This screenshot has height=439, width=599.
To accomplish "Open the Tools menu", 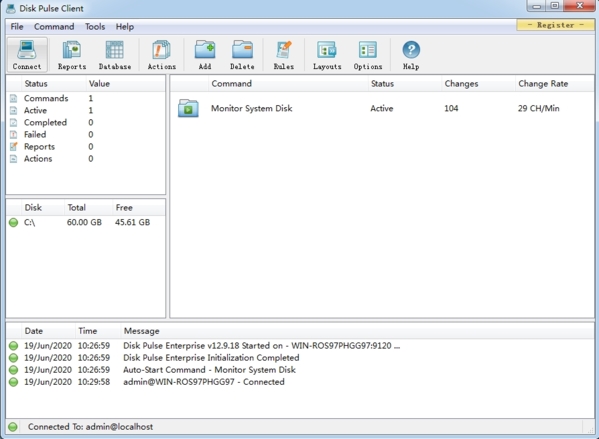I will coord(95,27).
